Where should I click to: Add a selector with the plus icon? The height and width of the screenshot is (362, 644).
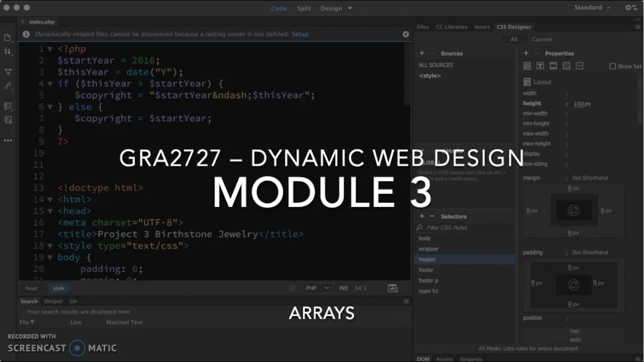click(x=422, y=216)
